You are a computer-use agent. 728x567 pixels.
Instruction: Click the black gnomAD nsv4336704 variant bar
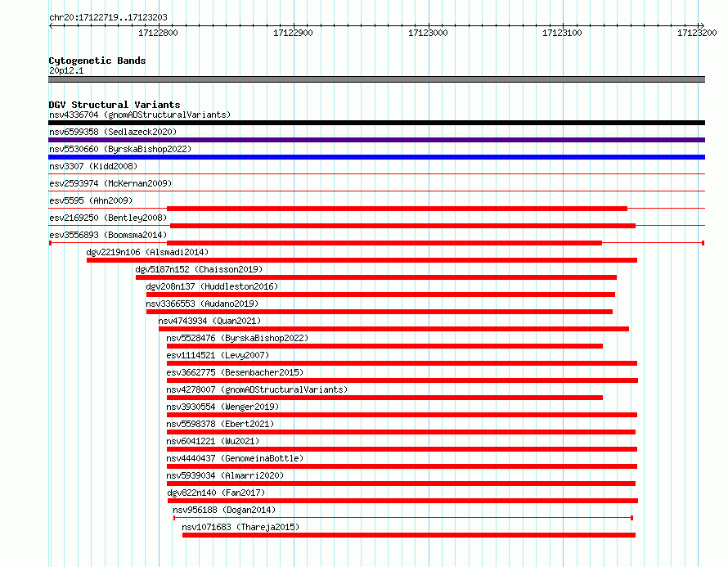tap(376, 123)
